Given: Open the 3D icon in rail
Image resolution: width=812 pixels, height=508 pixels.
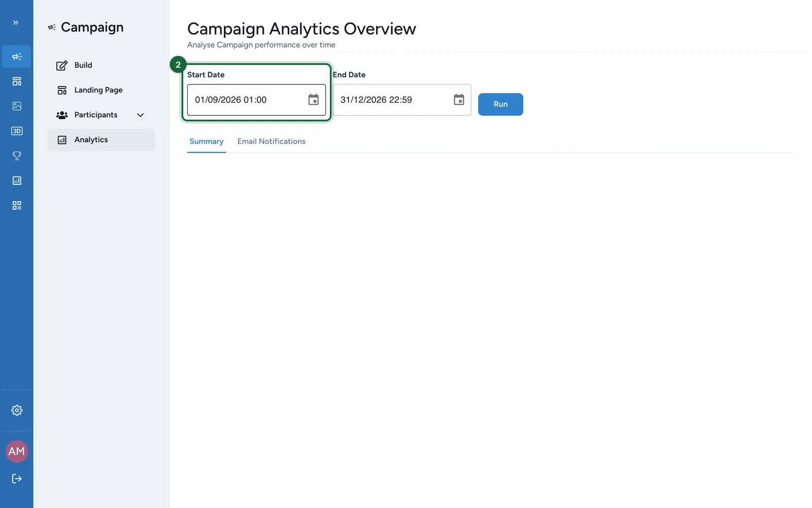Looking at the screenshot, I should tap(17, 131).
